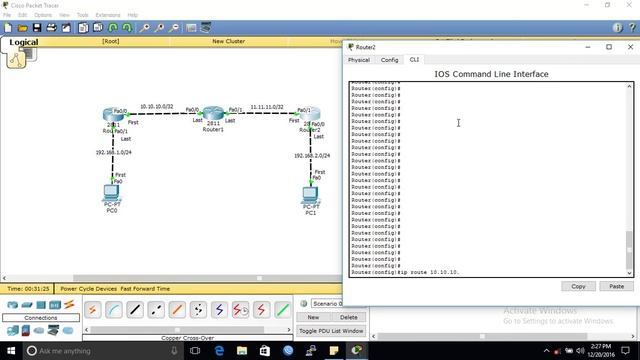
Task: Click in the CLI terminal text area
Action: 488,179
